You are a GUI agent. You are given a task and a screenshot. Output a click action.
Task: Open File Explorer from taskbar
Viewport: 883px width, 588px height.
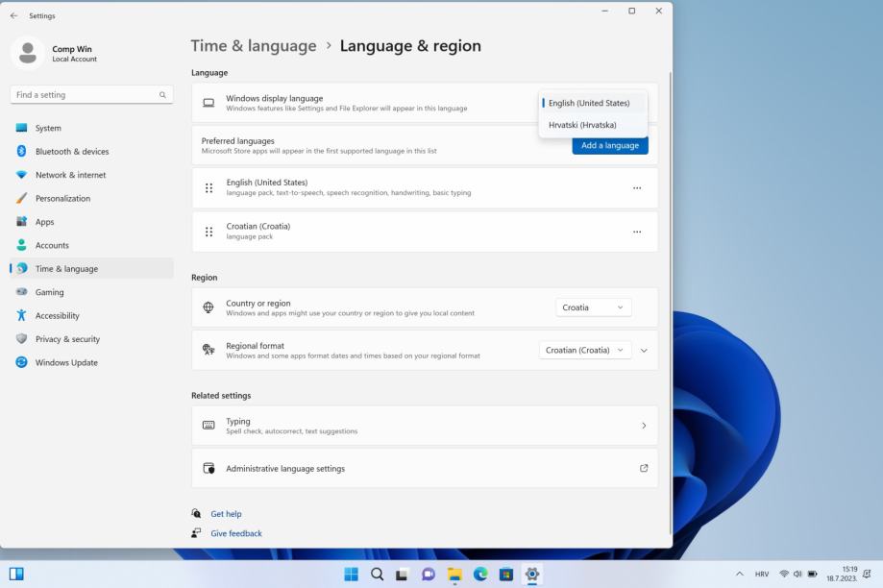tap(454, 575)
